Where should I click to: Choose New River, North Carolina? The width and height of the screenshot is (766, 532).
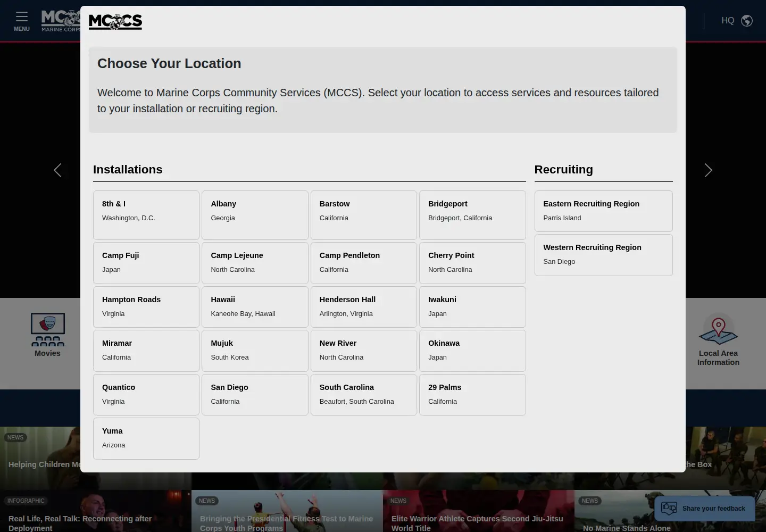tap(364, 351)
